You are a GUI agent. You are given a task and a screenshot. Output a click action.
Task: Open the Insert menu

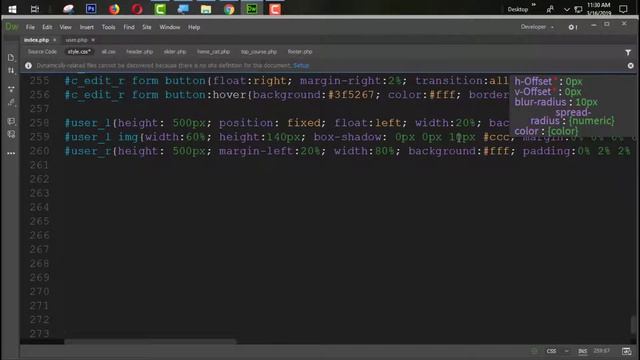coord(87,27)
